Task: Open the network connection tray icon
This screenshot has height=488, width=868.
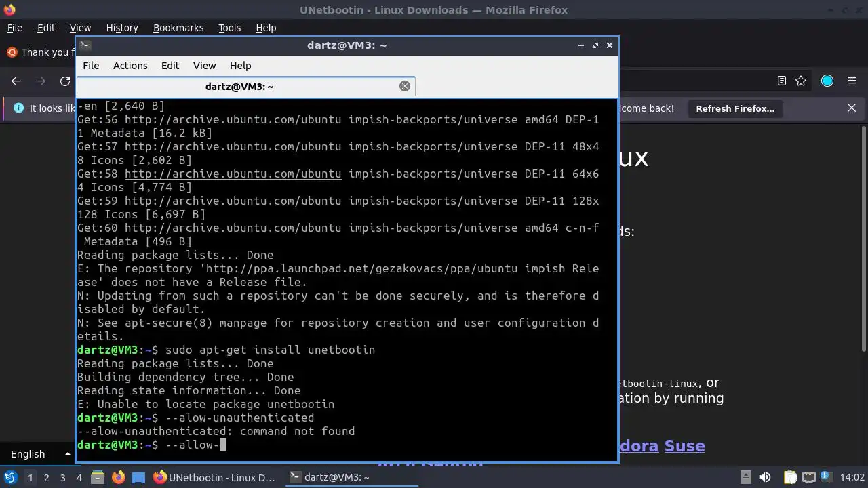Action: coord(809,477)
